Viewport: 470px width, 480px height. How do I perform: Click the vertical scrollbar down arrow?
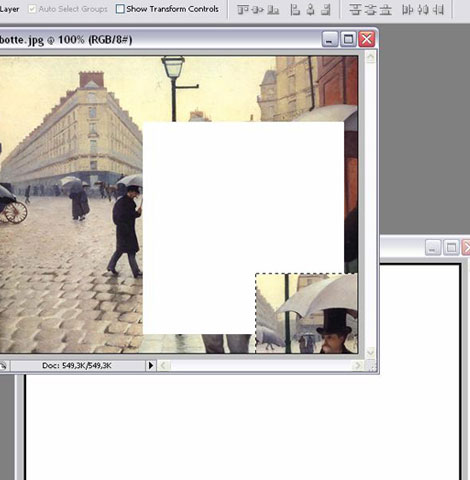pyautogui.click(x=370, y=352)
